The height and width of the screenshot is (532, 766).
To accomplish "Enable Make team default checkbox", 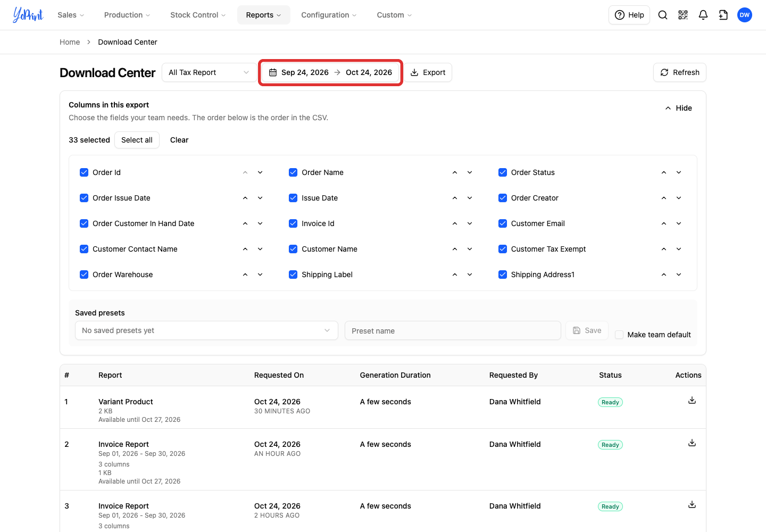I will [619, 335].
